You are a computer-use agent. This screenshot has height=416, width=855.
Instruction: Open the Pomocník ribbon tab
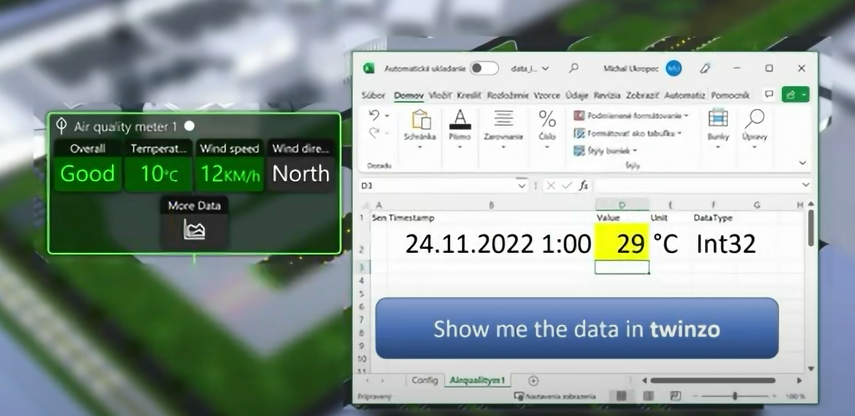coord(730,95)
